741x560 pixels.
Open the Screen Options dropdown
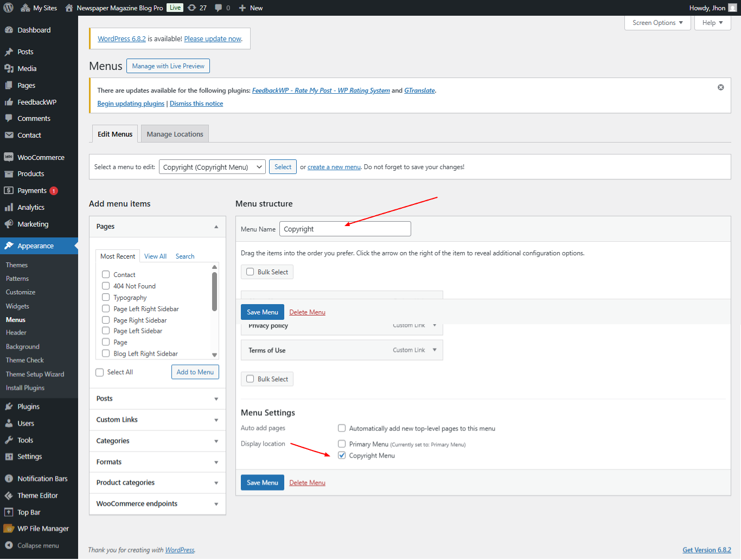point(657,23)
